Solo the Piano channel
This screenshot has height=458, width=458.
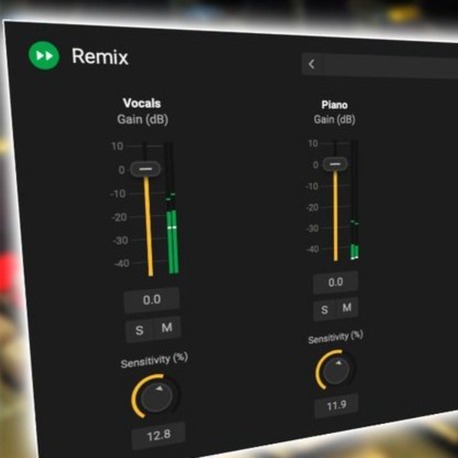[x=324, y=310]
